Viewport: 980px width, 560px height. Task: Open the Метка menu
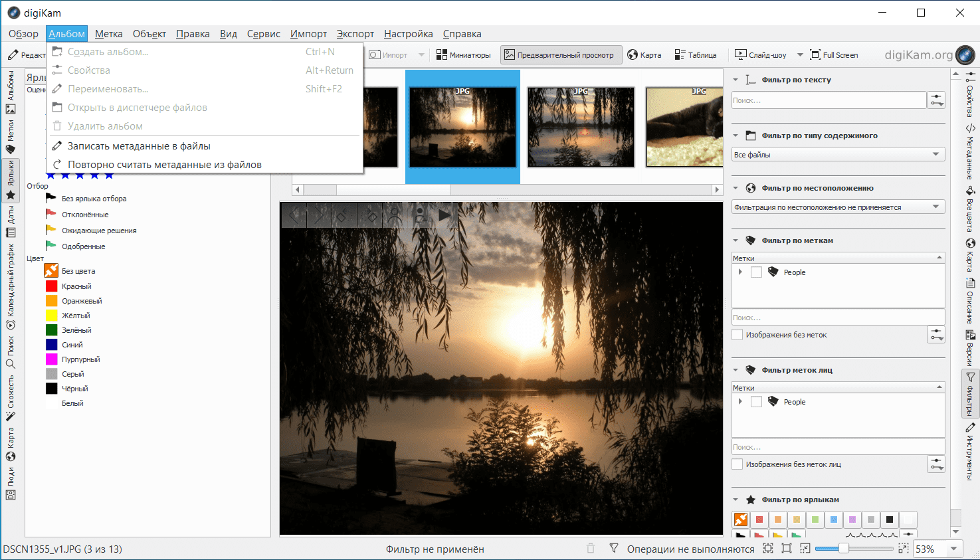coord(109,34)
